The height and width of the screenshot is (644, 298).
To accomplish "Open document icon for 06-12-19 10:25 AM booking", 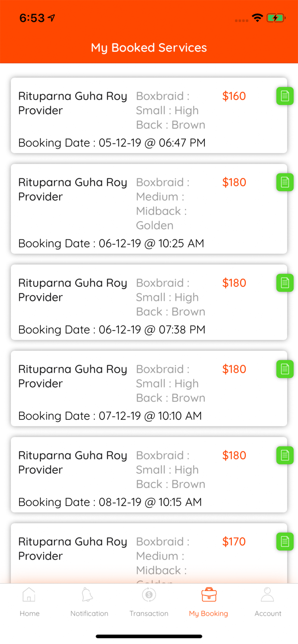I will tap(285, 182).
